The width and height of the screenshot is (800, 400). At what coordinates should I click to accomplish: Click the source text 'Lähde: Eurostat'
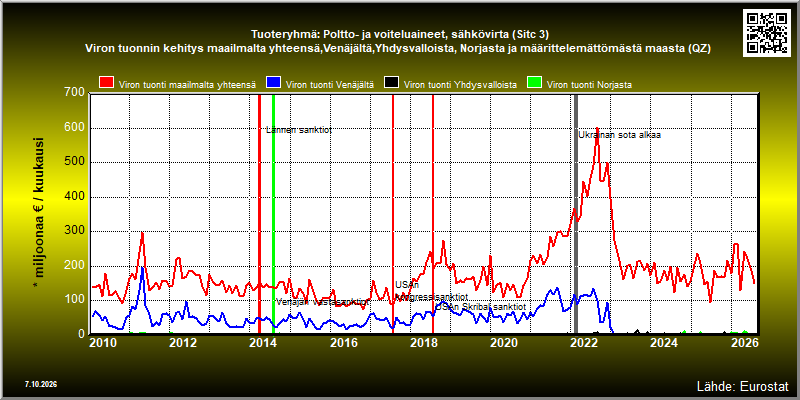tap(742, 385)
